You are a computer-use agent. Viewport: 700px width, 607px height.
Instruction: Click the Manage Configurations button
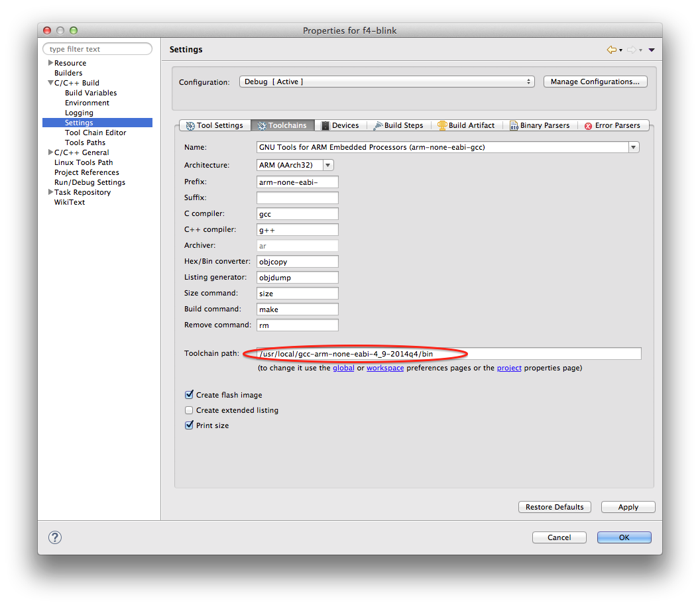point(595,81)
